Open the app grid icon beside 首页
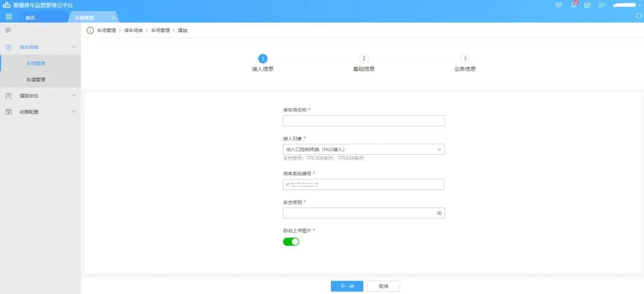This screenshot has height=294, width=644. pos(9,17)
